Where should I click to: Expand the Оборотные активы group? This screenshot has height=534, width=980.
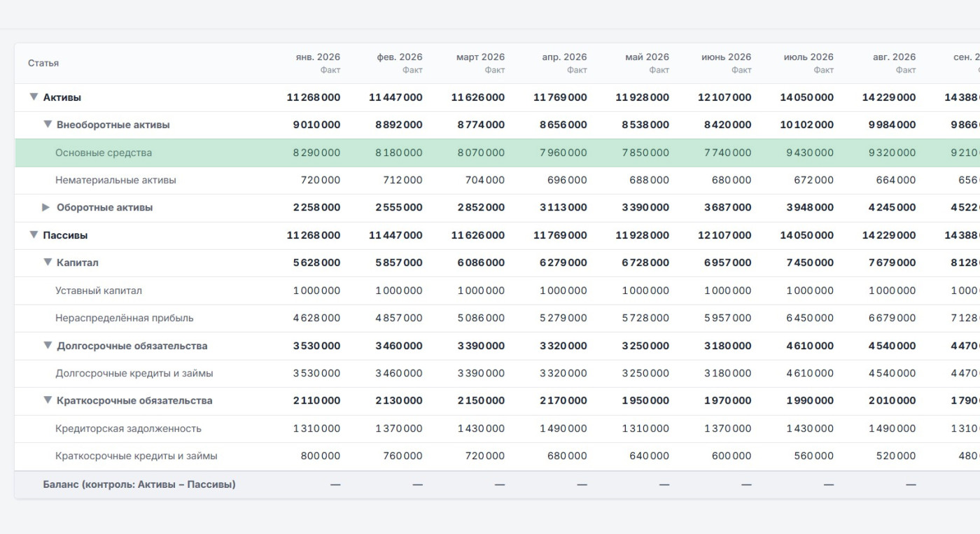pyautogui.click(x=46, y=207)
